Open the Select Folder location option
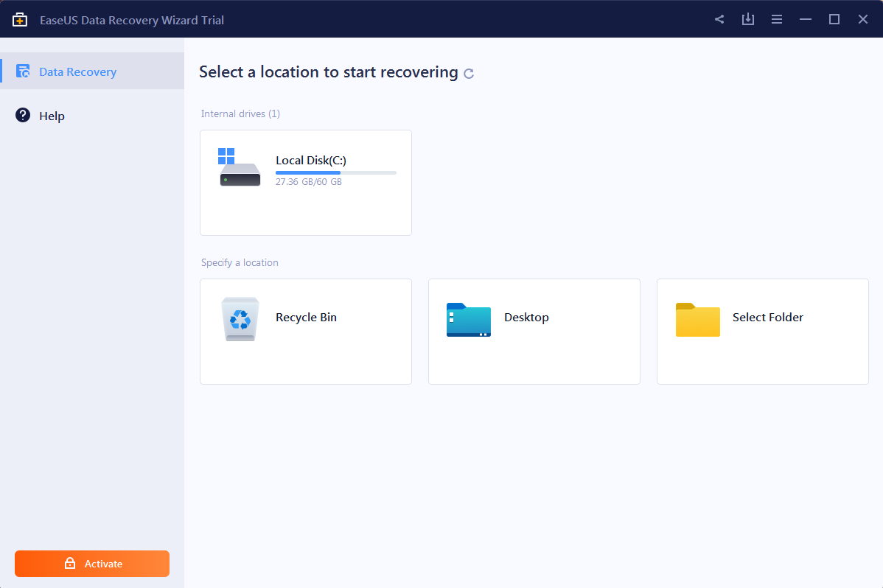Image resolution: width=883 pixels, height=588 pixels. (762, 332)
